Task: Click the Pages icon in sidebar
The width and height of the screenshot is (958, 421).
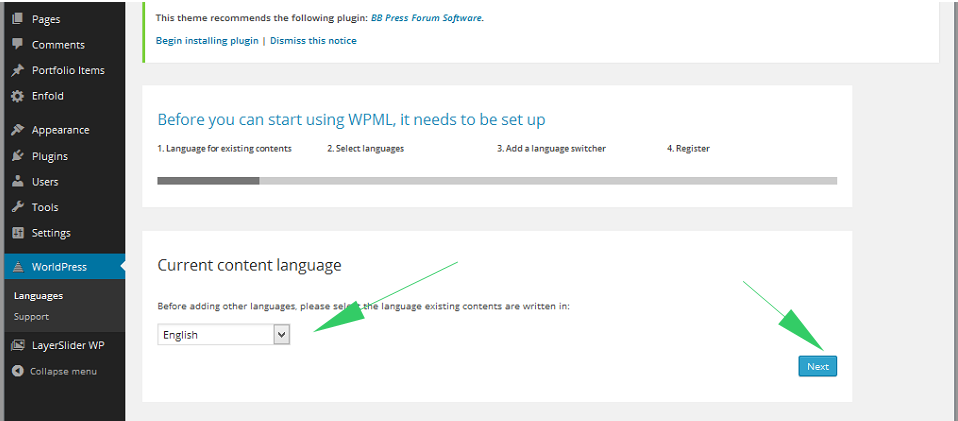Action: (x=17, y=19)
